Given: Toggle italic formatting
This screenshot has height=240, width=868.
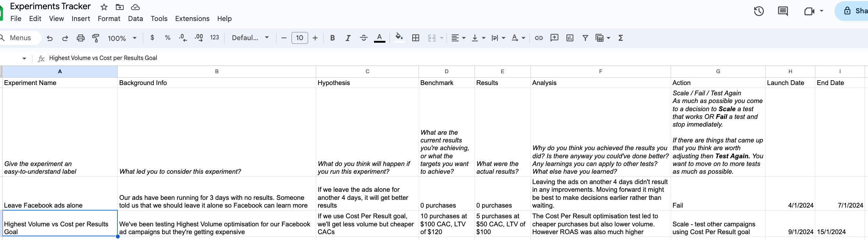Looking at the screenshot, I should tap(348, 38).
